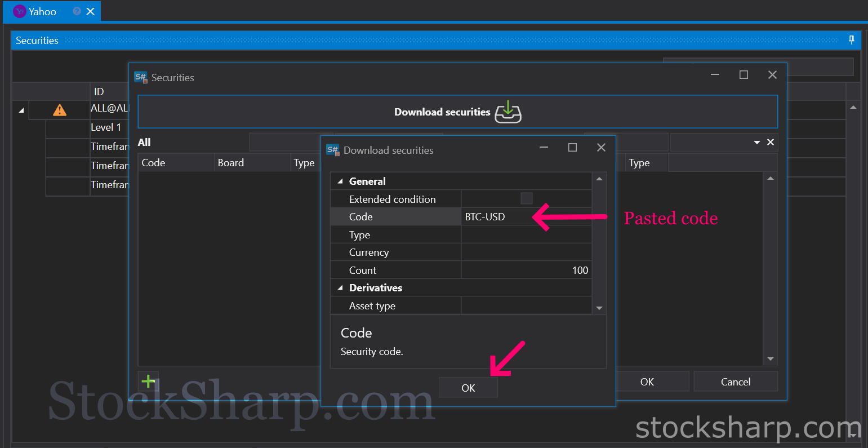Viewport: 868px width, 448px height.
Task: Select the Yahoo tab
Action: (x=43, y=11)
